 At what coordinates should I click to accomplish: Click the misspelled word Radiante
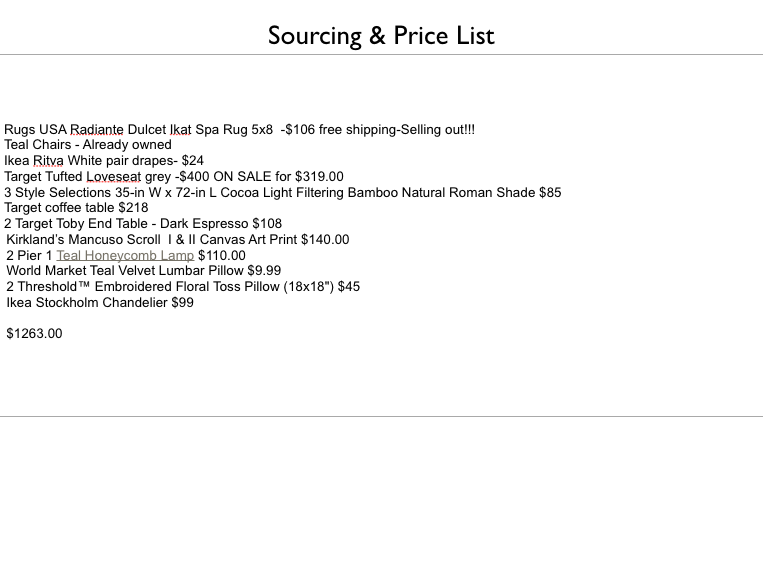coord(96,130)
